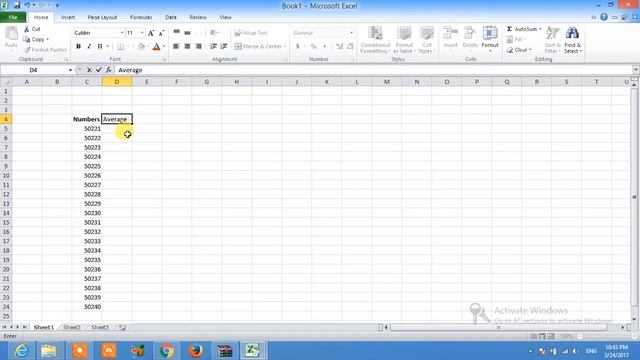Select column D header

pyautogui.click(x=117, y=82)
